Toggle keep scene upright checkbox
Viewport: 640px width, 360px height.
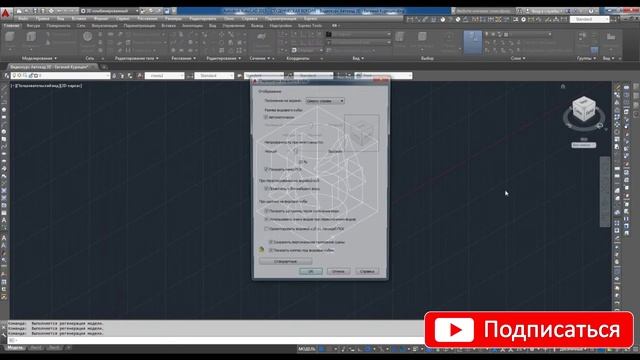(x=271, y=242)
